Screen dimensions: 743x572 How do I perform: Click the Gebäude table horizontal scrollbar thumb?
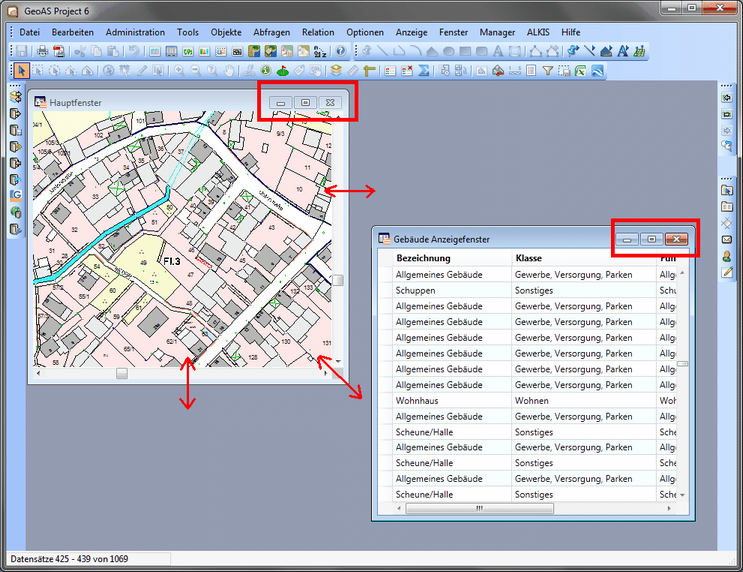click(479, 508)
